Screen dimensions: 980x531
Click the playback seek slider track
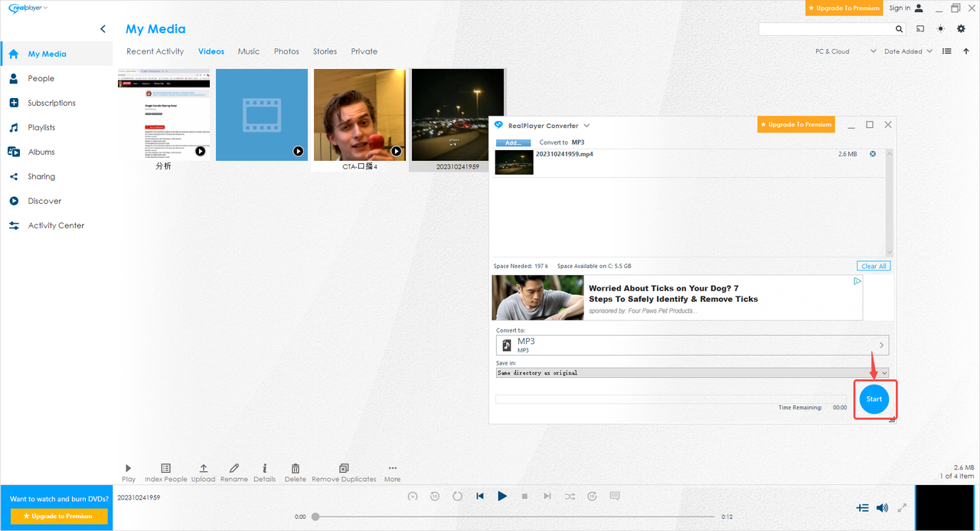point(513,516)
